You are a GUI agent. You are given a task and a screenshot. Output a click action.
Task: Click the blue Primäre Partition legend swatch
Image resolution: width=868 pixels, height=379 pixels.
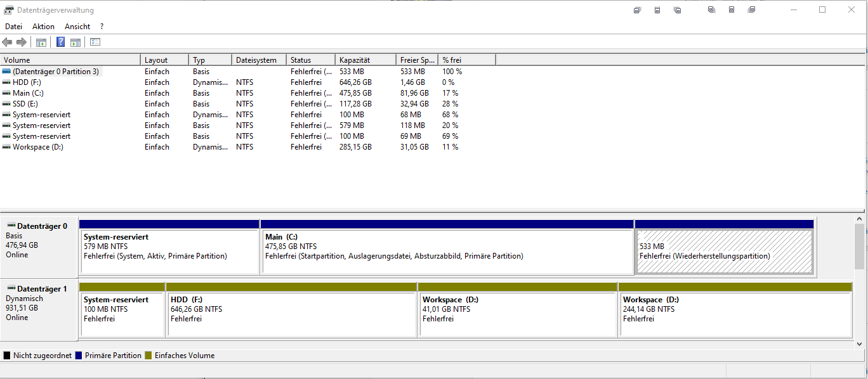(x=79, y=356)
